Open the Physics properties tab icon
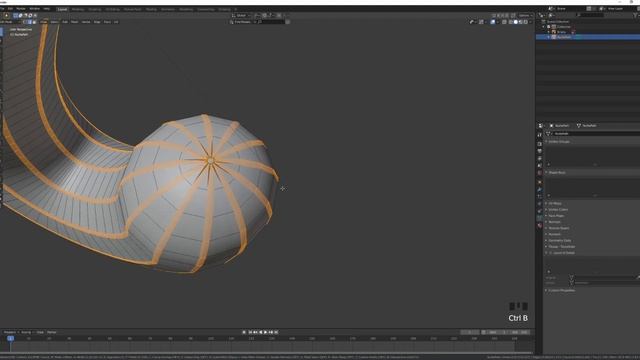The width and height of the screenshot is (640, 360). tap(540, 204)
